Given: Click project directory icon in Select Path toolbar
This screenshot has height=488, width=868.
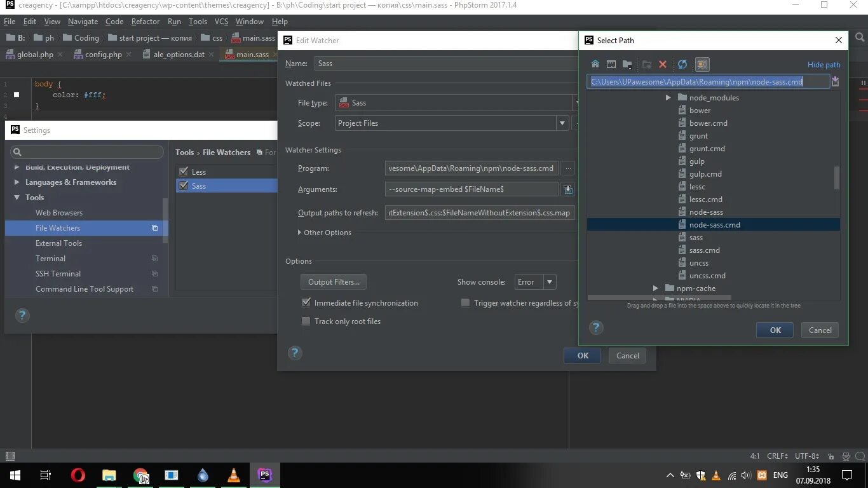Looking at the screenshot, I should click(x=627, y=64).
